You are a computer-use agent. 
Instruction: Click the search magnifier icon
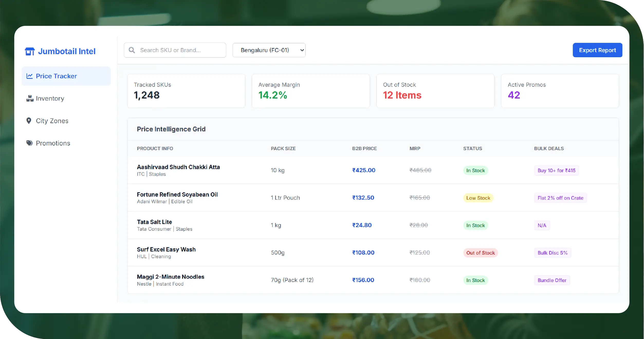coord(132,50)
